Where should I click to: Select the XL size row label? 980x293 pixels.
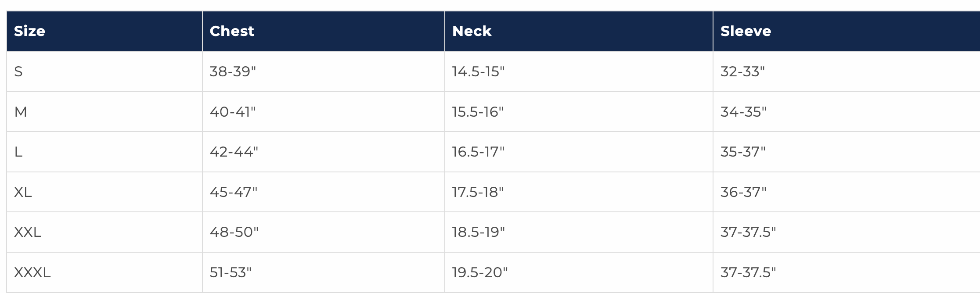[23, 192]
